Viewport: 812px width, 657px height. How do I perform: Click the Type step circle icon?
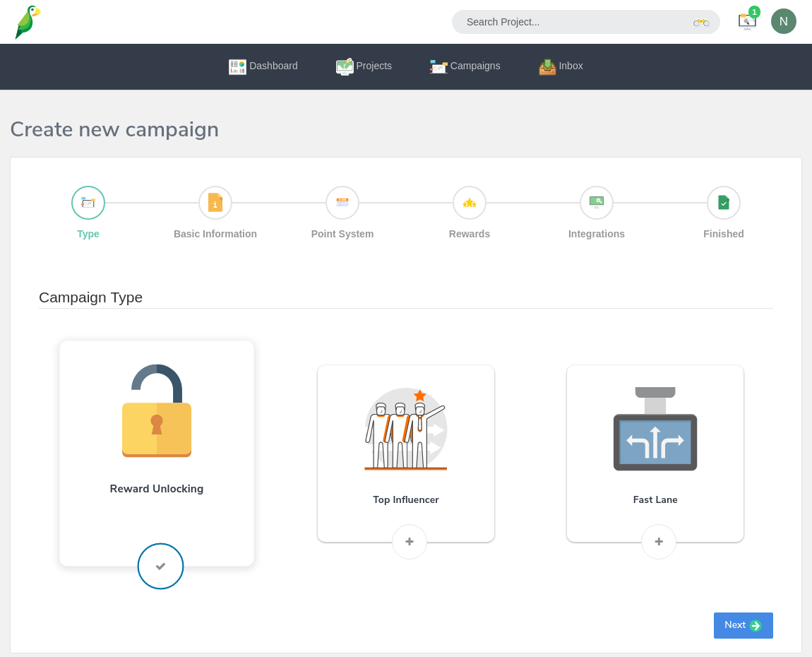pos(88,203)
